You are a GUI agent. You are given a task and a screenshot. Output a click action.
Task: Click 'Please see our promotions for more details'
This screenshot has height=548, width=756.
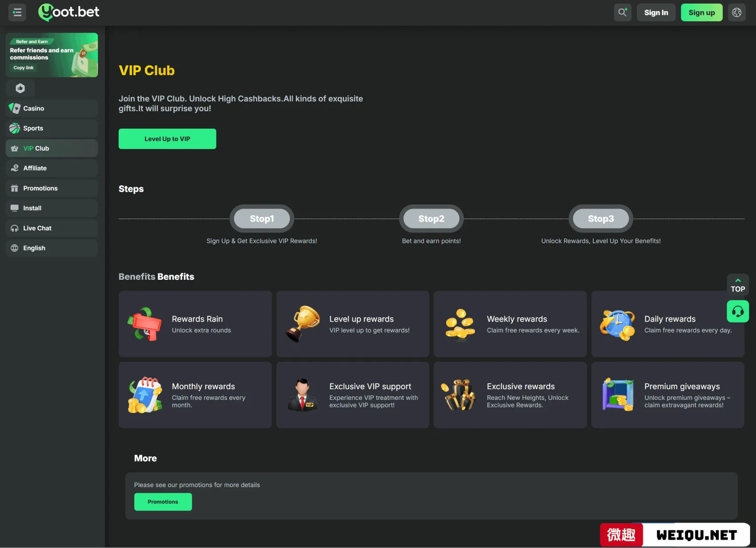[x=197, y=485]
